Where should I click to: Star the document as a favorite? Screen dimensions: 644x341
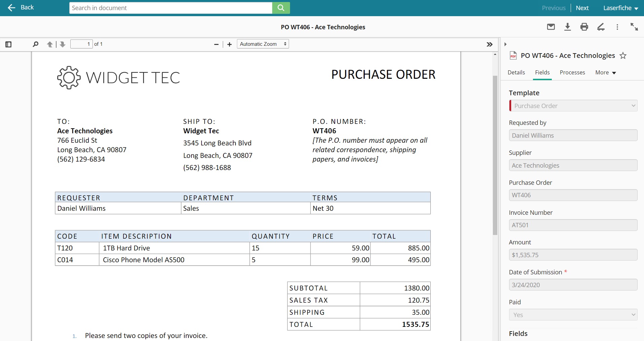[x=623, y=56]
